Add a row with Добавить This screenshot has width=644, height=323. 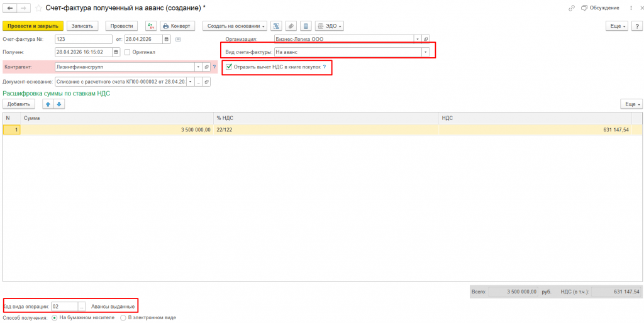pos(19,104)
